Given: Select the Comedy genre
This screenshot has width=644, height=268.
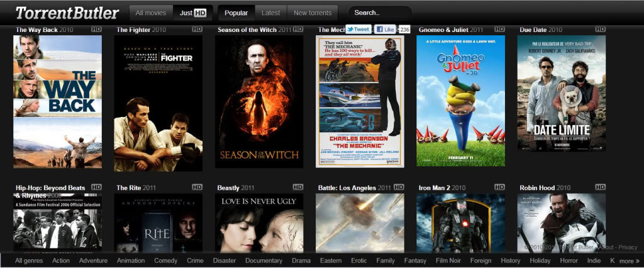Looking at the screenshot, I should (x=166, y=260).
